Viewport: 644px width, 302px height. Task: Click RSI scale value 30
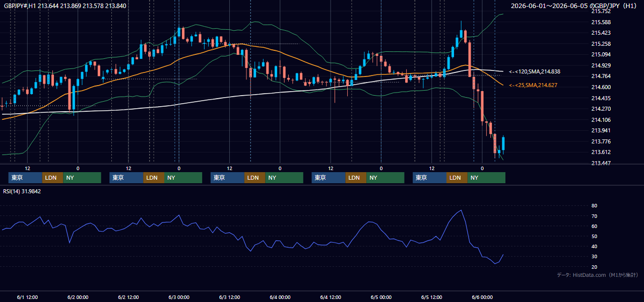[594, 257]
